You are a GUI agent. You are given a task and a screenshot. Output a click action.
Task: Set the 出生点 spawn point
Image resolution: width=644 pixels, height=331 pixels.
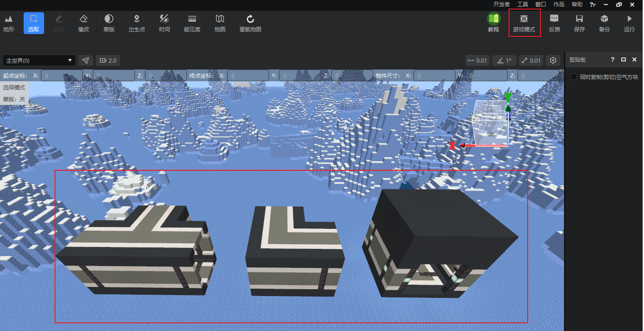coord(137,23)
